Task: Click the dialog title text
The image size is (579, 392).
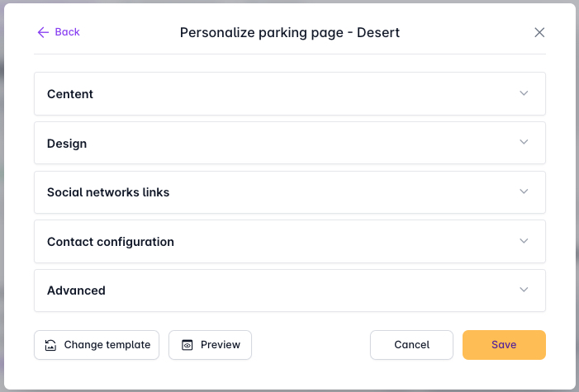Action: pos(290,33)
